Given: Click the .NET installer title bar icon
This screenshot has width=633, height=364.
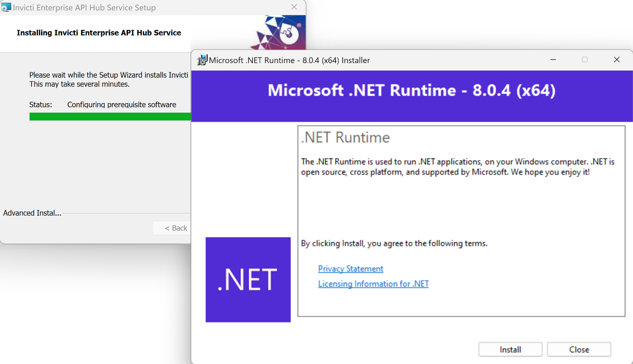Looking at the screenshot, I should pos(202,60).
